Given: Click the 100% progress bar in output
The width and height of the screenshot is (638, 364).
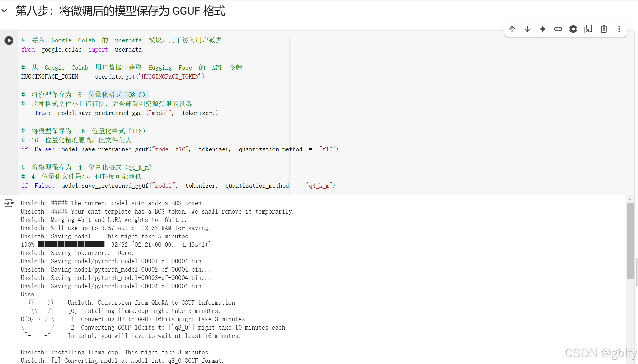Looking at the screenshot, I should (x=71, y=244).
